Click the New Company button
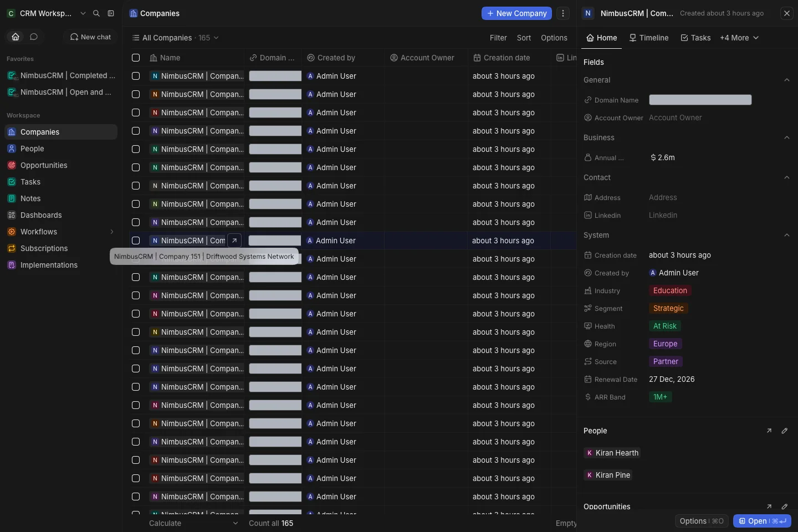Viewport: 798px width, 532px height. (x=516, y=13)
